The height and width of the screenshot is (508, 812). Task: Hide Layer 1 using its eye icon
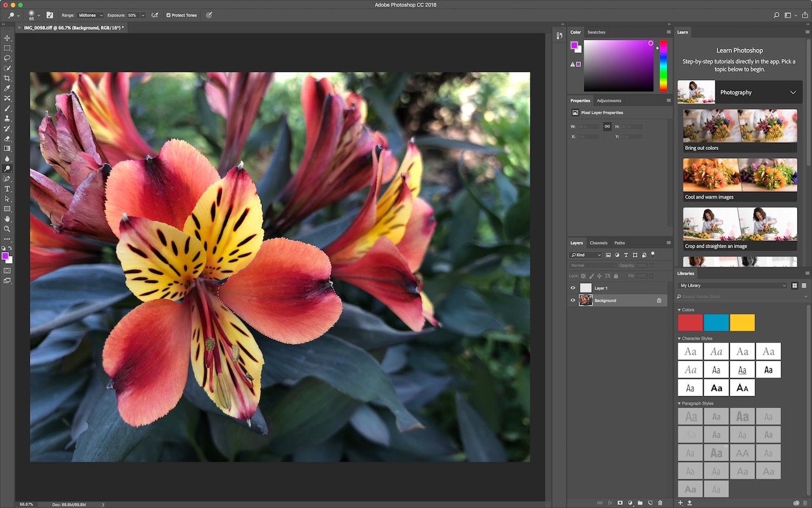point(573,288)
